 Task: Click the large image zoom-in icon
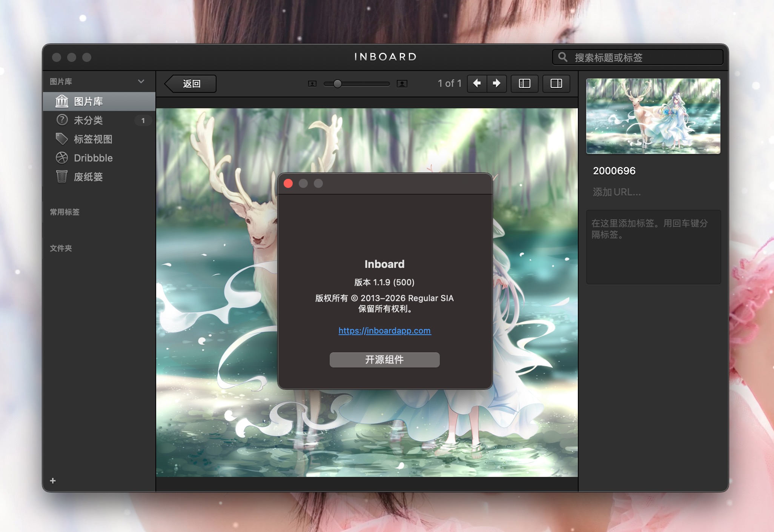[402, 84]
